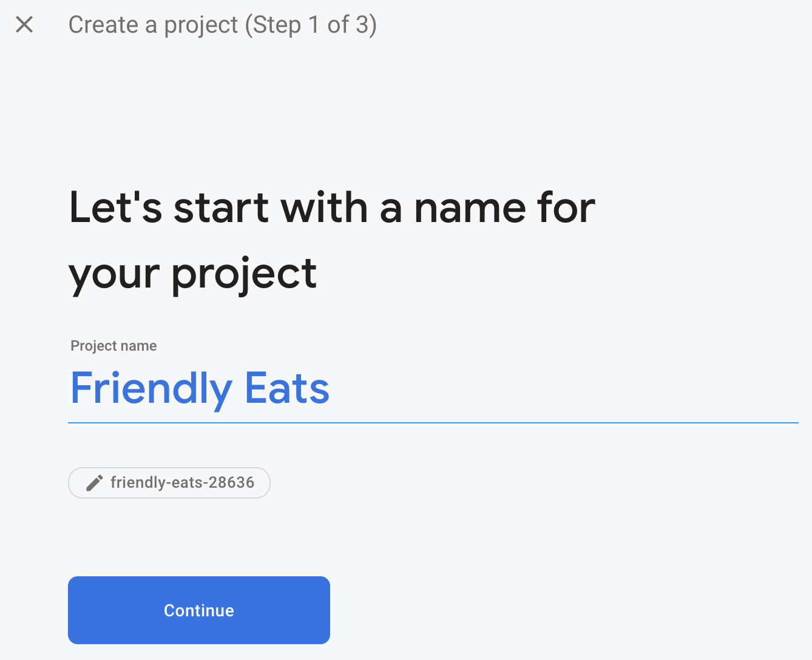Click the word "project" in the top title

(x=201, y=25)
